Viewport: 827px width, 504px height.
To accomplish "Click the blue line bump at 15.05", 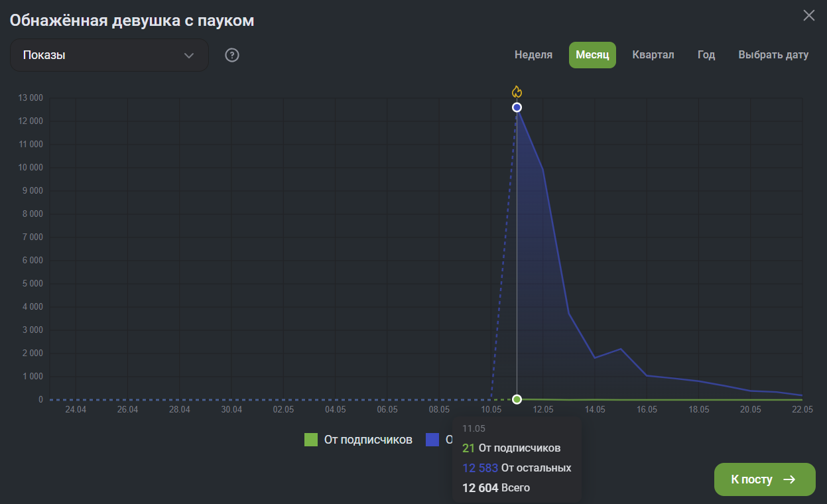I will [x=621, y=349].
